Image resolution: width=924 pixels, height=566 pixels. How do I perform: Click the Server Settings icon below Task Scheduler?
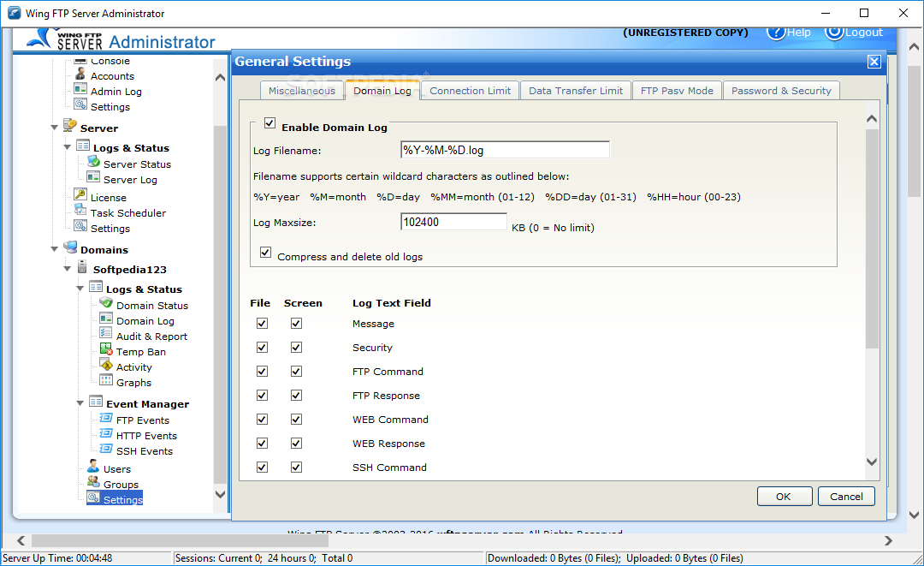coord(80,226)
